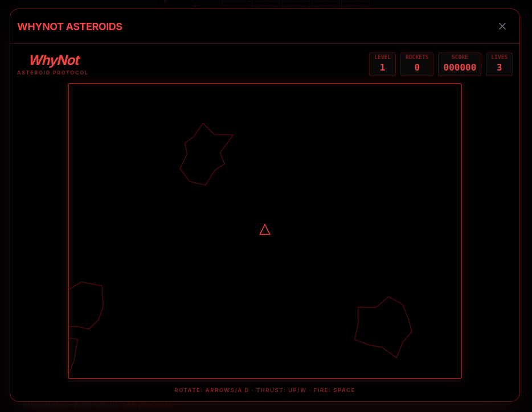
Task: Click the red border of the game canvas
Action: 265,84
